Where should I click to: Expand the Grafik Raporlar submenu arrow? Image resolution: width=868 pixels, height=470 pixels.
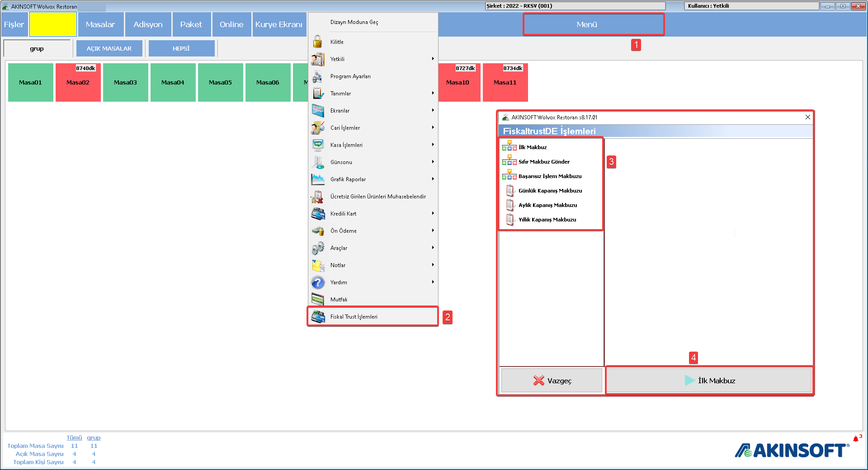433,179
